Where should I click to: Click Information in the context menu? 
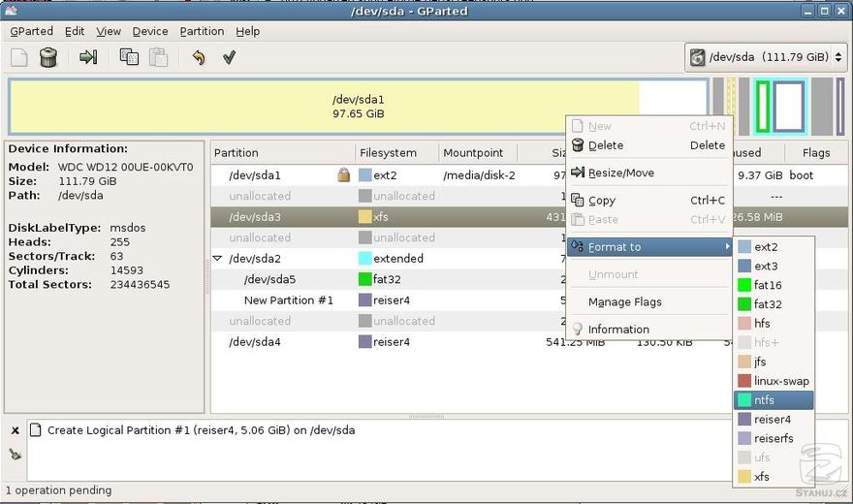point(617,330)
